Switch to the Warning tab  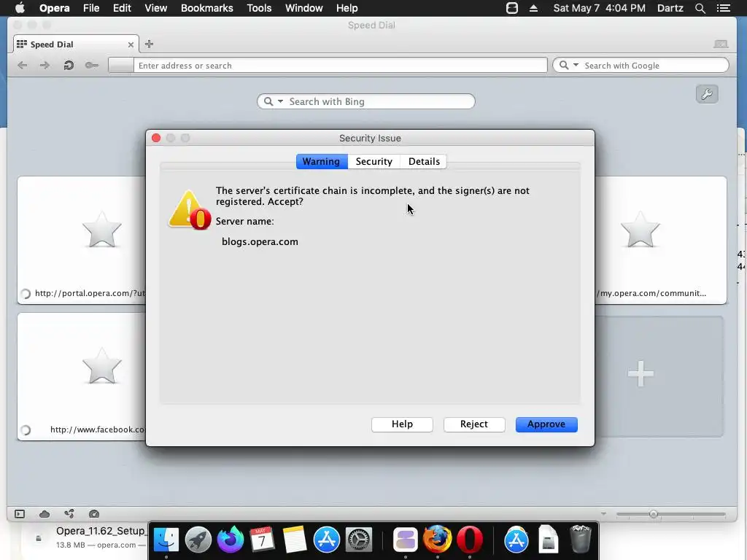point(322,161)
